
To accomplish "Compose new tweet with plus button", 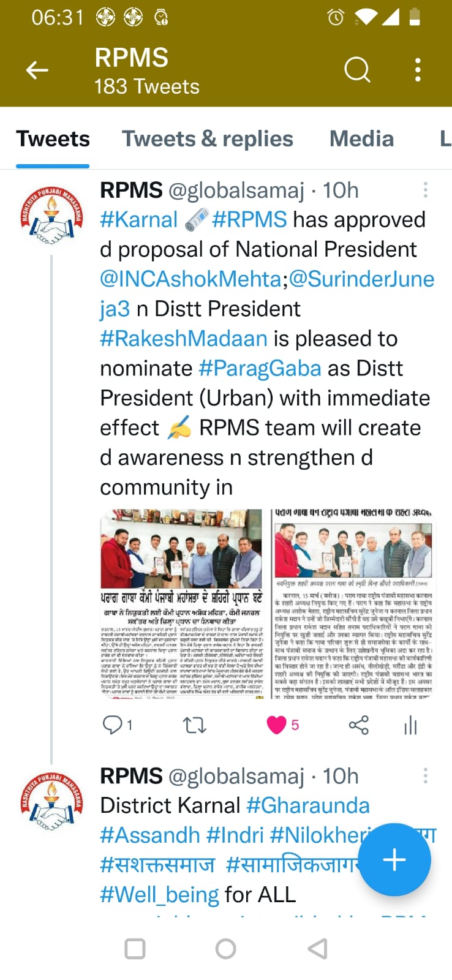I will 394,859.
